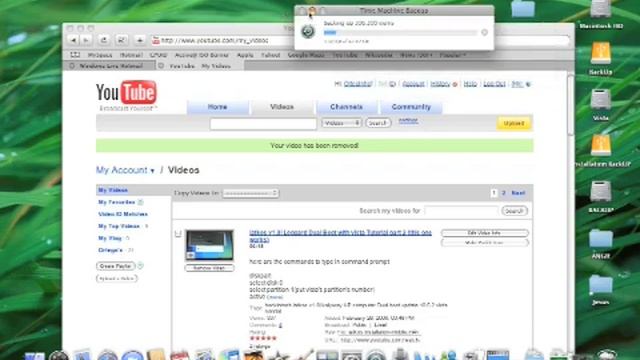Click the plus add-bookmark button in Safari
The image size is (640, 360).
coord(140,40)
